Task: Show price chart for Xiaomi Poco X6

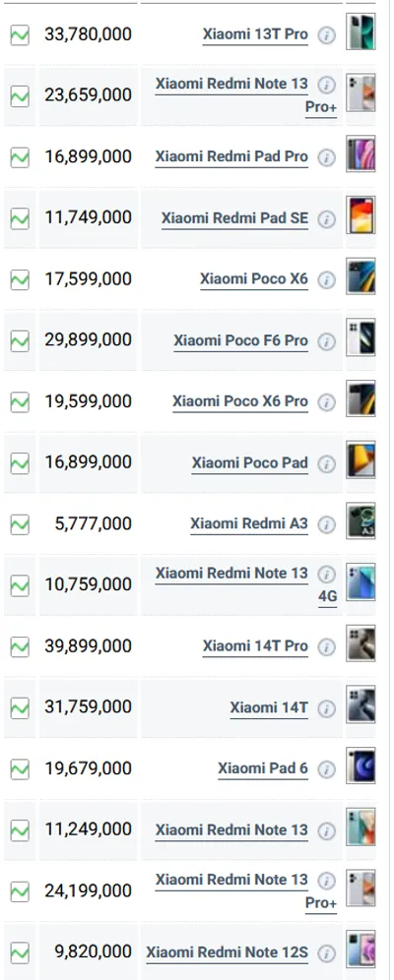Action: coord(20,280)
